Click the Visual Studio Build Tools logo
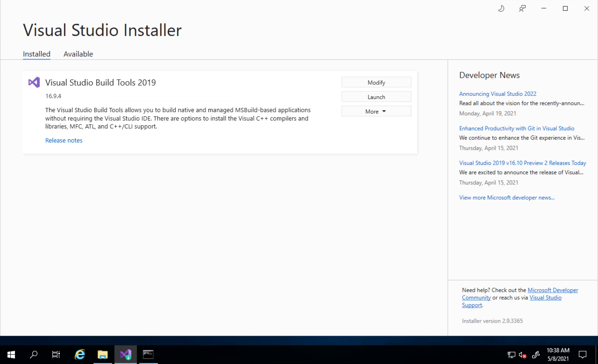 34,82
